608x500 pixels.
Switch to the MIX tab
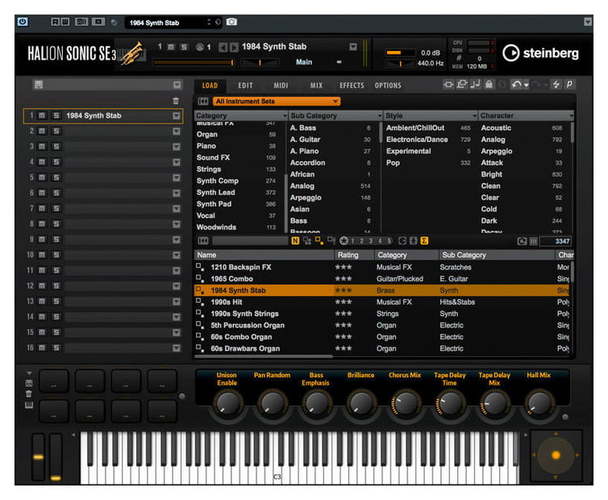pyautogui.click(x=316, y=85)
